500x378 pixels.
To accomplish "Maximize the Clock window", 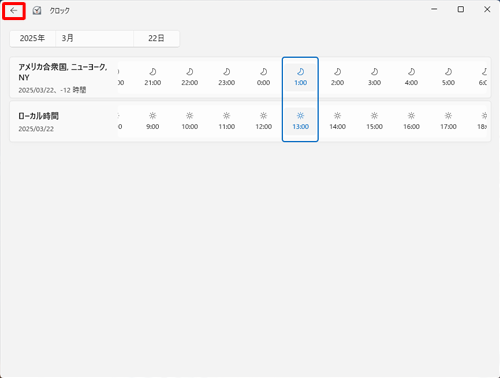I will pyautogui.click(x=461, y=9).
